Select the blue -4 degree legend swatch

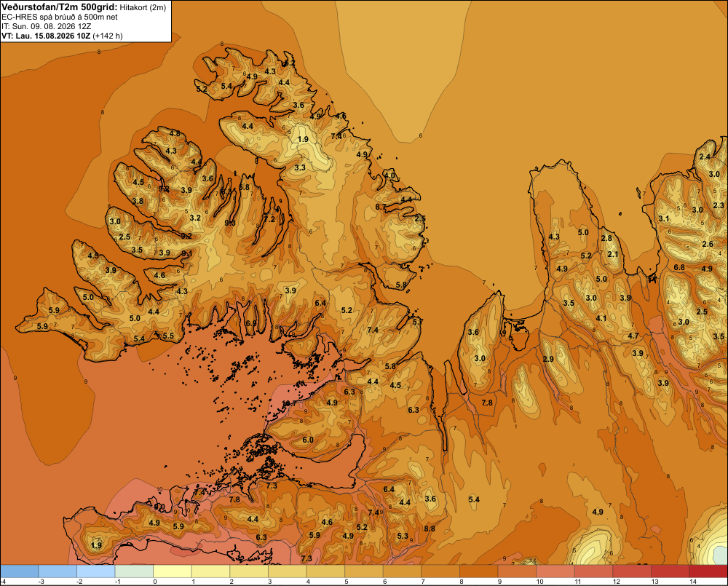(20, 571)
